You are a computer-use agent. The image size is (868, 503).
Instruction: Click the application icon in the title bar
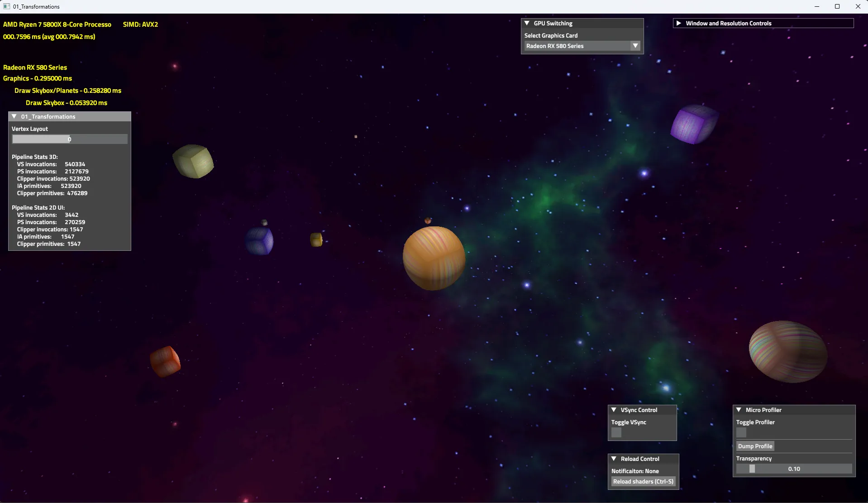(5, 6)
